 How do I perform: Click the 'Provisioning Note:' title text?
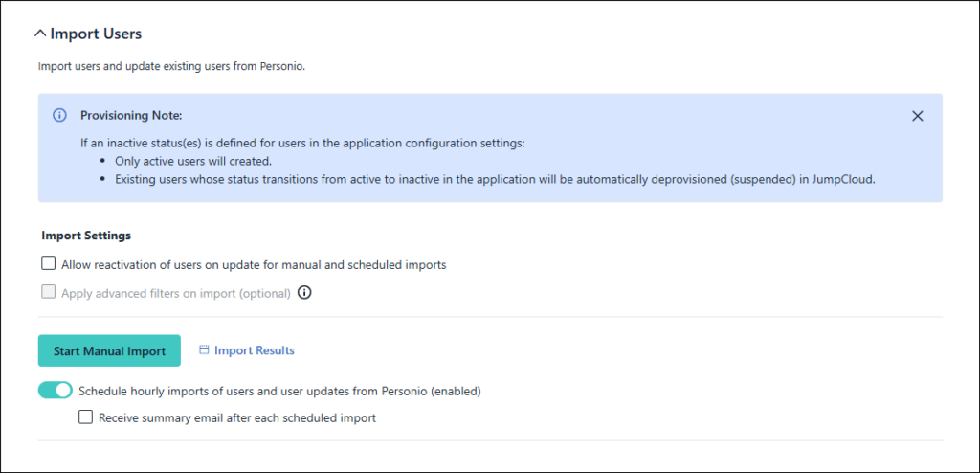click(131, 115)
